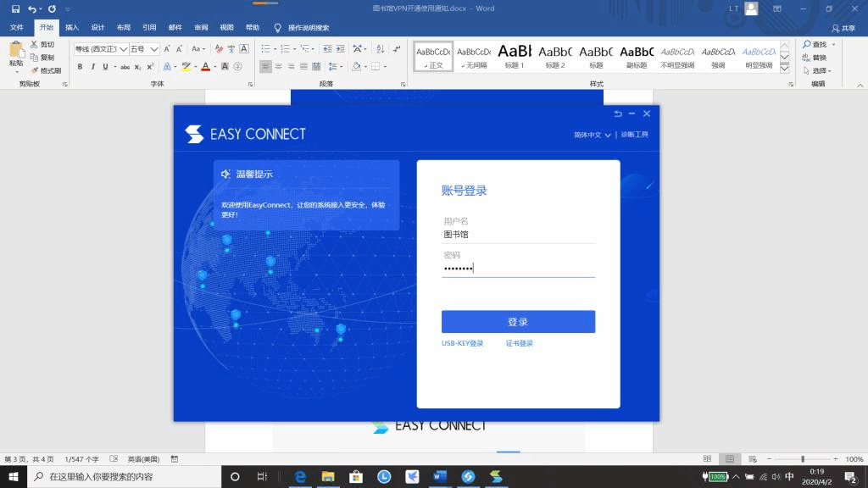Toggle Italic formatting

click(92, 66)
